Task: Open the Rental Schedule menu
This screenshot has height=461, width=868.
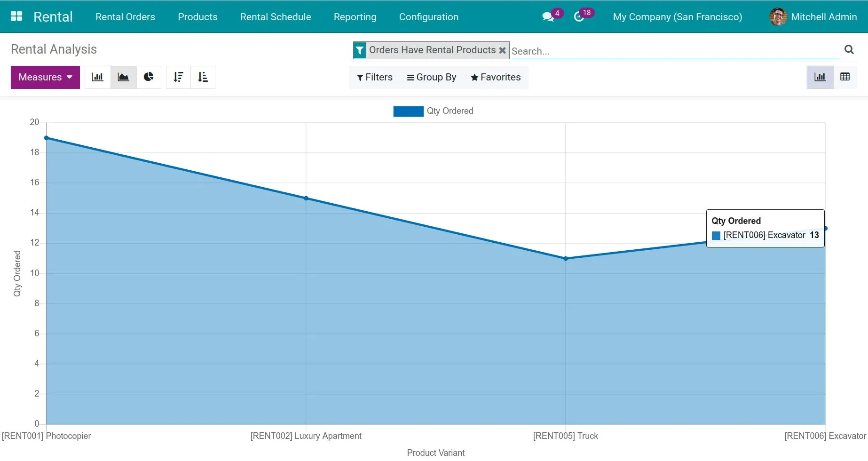Action: click(x=276, y=17)
